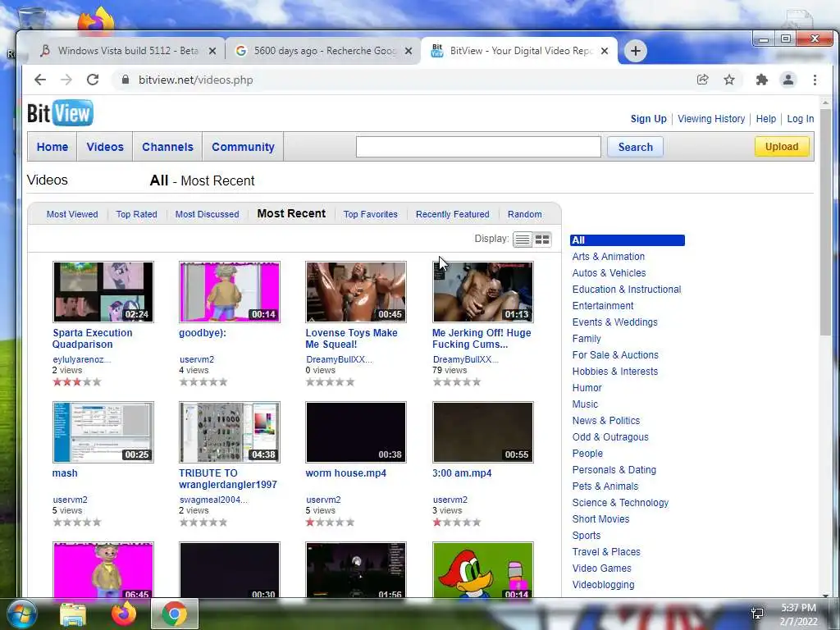Select the Most Discussed sorting tab
Screen dimensions: 840x630
click(208, 214)
